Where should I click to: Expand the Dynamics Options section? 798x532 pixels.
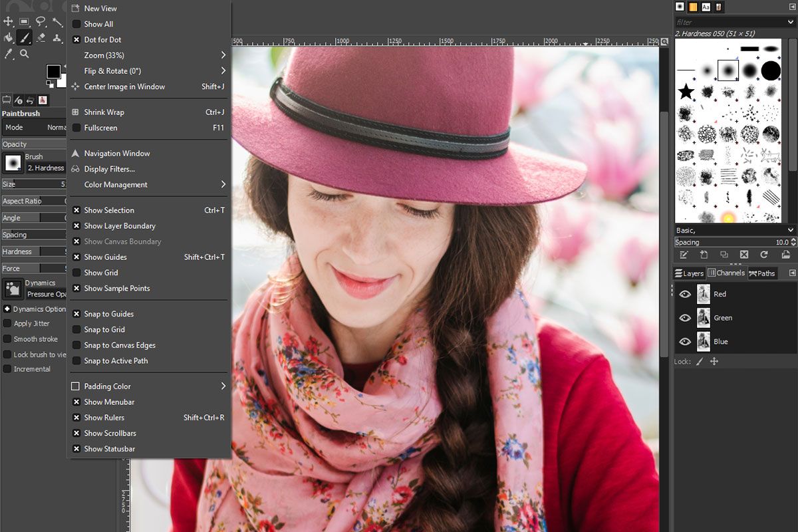pyautogui.click(x=7, y=309)
